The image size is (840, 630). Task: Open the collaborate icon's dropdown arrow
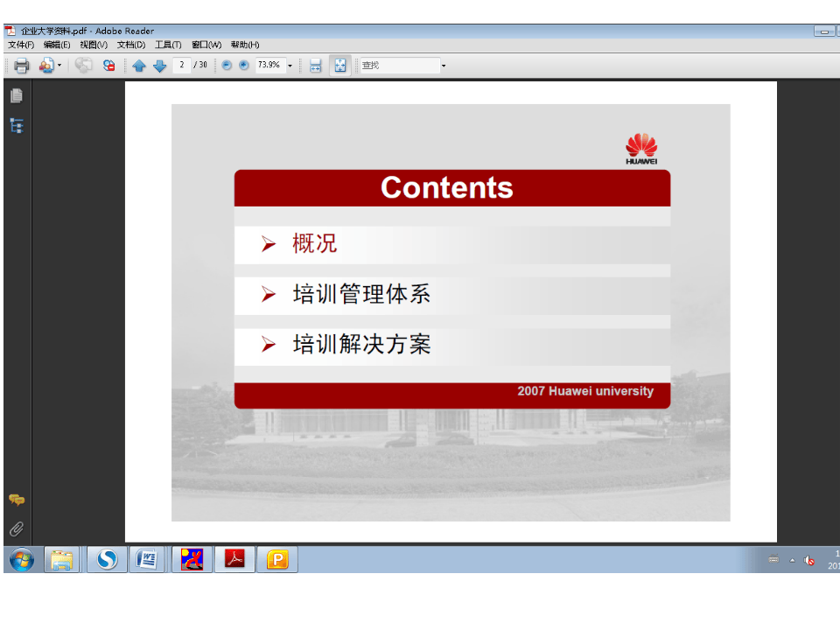coord(59,66)
